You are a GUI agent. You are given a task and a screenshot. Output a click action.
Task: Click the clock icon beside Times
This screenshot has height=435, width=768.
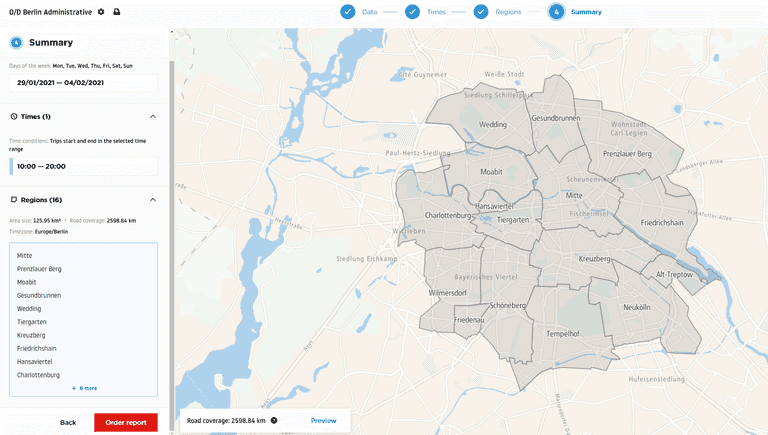click(x=14, y=117)
